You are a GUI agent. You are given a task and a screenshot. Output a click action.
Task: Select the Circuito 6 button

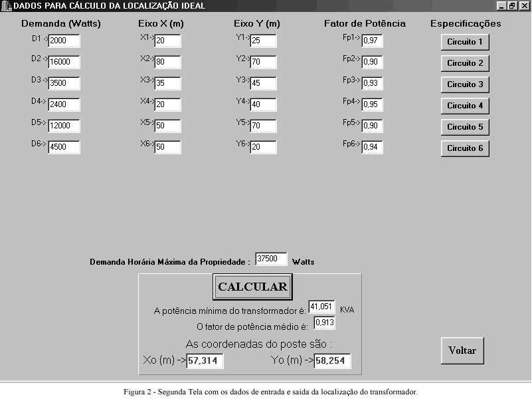pos(465,148)
